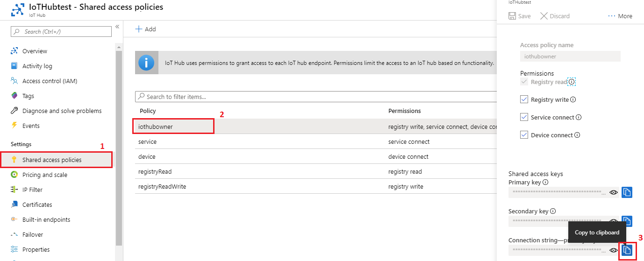Click the lightning Events icon
The width and height of the screenshot is (644, 261).
pos(14,126)
